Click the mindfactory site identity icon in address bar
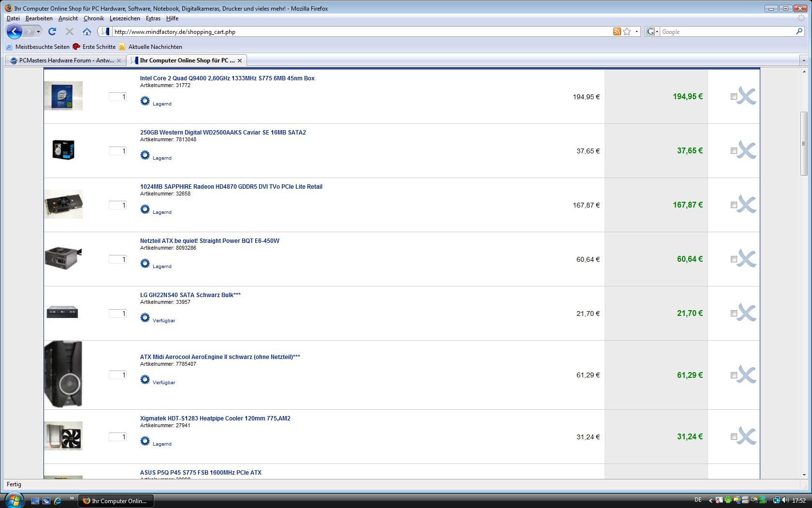Screen dimensions: 812x508 pos(105,31)
